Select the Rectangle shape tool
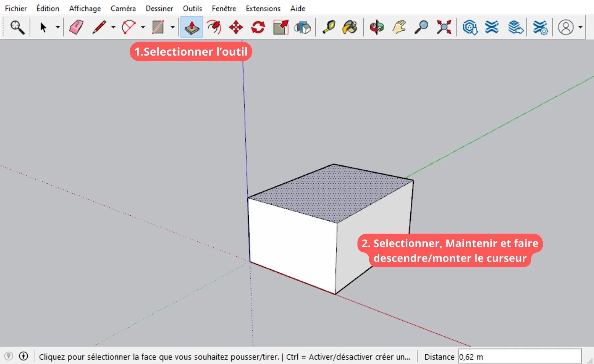594x364 pixels. point(158,27)
